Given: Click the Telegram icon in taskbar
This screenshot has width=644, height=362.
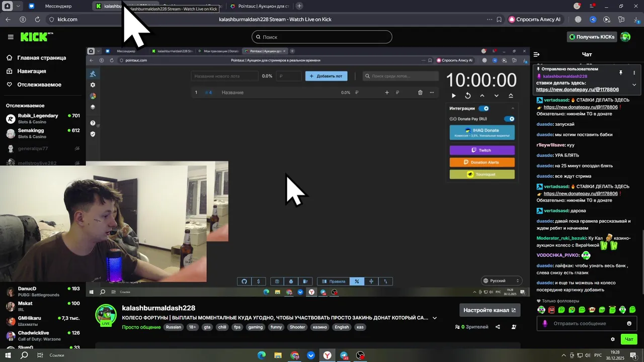Looking at the screenshot, I should click(344, 355).
